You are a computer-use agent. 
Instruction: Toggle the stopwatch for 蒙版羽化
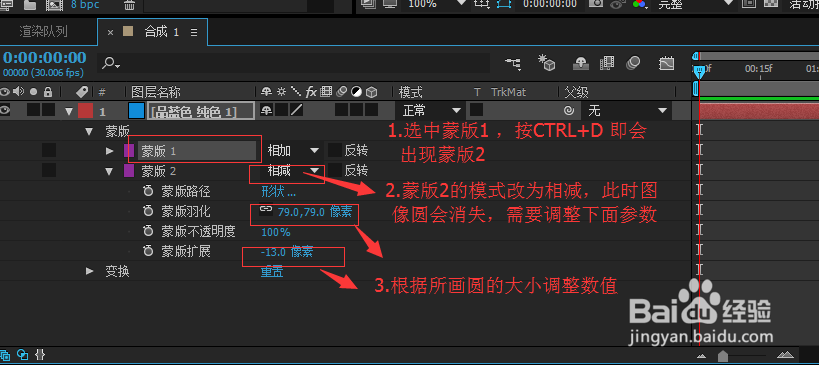coord(148,211)
